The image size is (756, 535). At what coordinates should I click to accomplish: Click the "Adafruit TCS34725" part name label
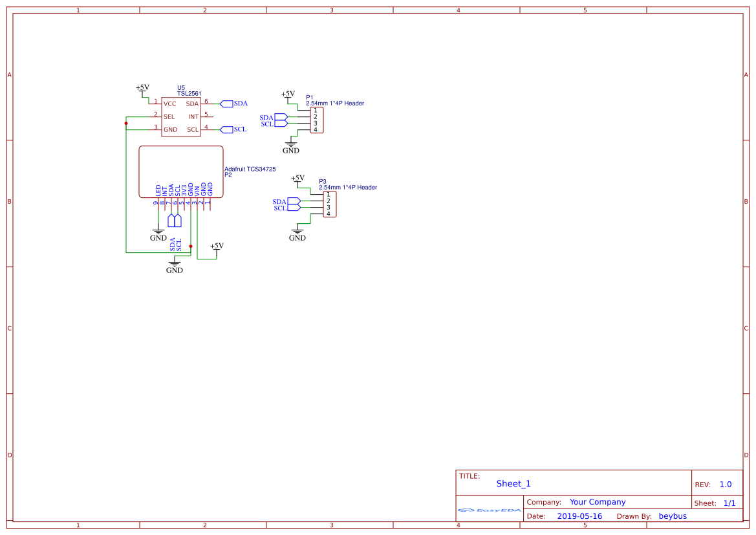[250, 169]
